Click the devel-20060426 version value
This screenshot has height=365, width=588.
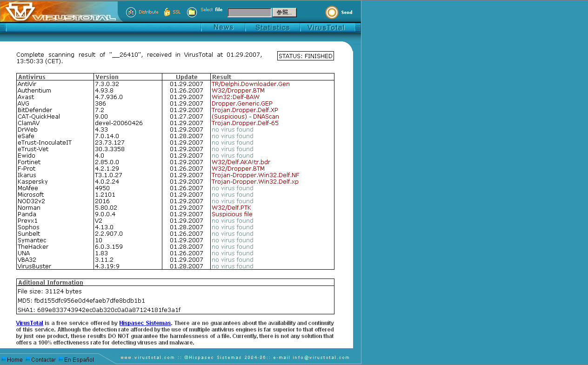click(119, 123)
